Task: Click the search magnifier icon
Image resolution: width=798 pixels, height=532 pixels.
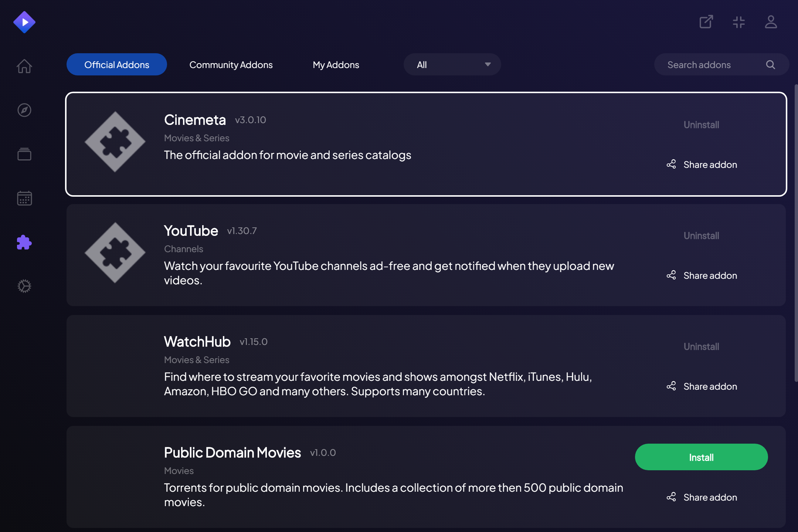Action: click(770, 65)
